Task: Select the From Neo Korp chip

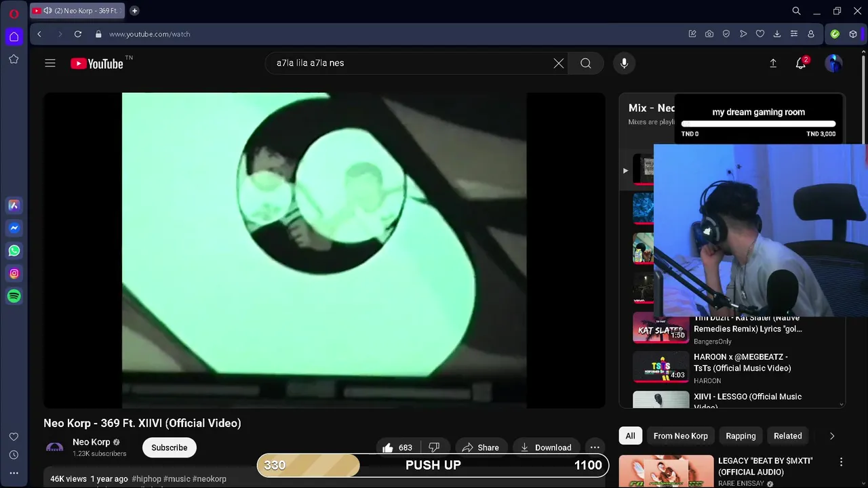Action: click(681, 436)
